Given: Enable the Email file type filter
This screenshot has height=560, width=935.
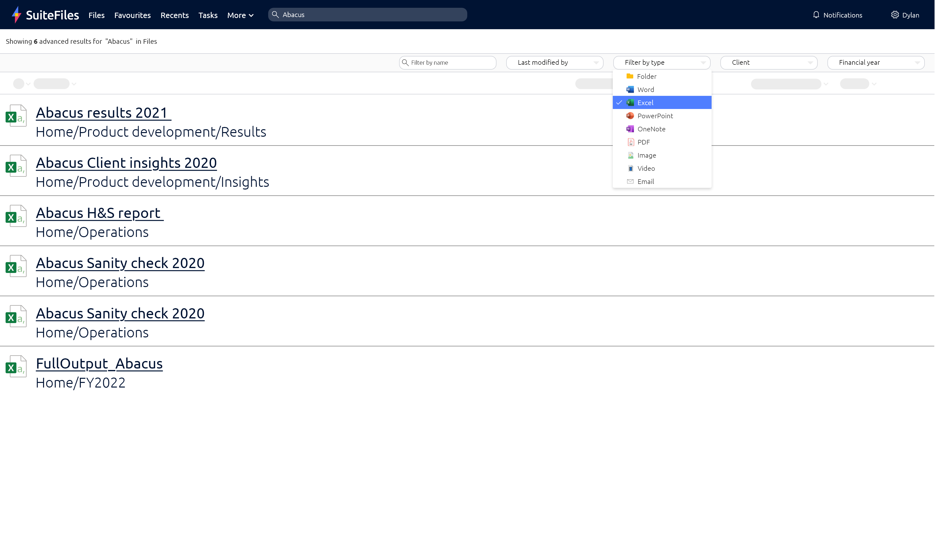Looking at the screenshot, I should point(645,181).
